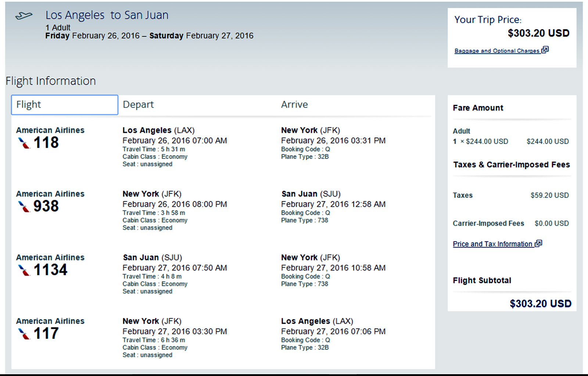Open Price and Tax Information link

tap(492, 244)
